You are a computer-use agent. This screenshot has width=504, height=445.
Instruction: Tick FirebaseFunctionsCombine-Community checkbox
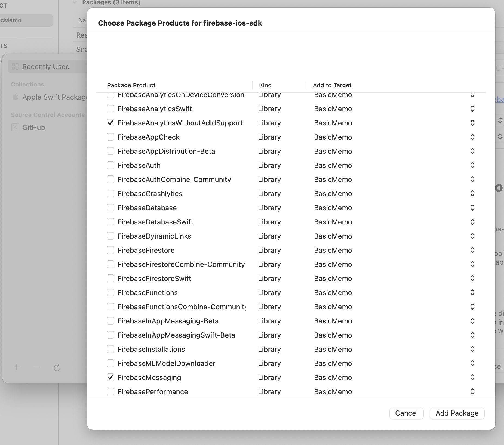click(x=110, y=307)
